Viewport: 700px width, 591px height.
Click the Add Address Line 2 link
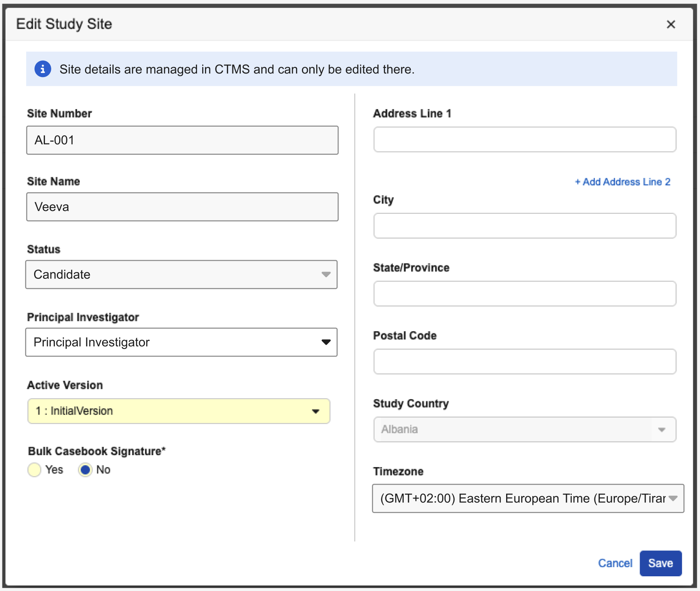pos(623,182)
